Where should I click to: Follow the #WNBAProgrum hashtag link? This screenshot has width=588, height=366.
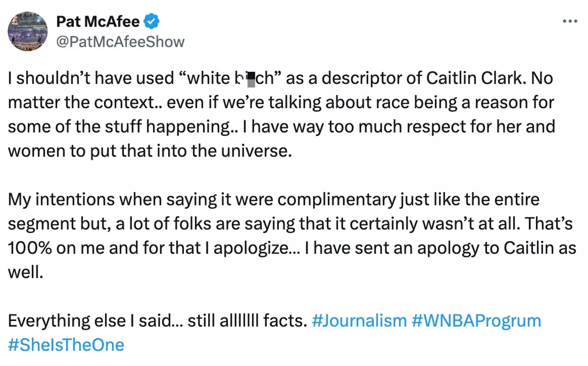(476, 321)
